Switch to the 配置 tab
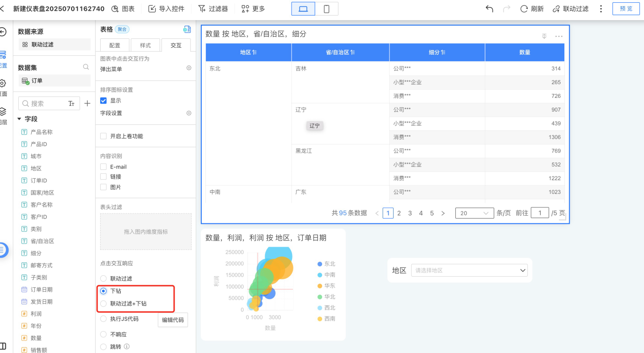The width and height of the screenshot is (644, 353). point(114,45)
